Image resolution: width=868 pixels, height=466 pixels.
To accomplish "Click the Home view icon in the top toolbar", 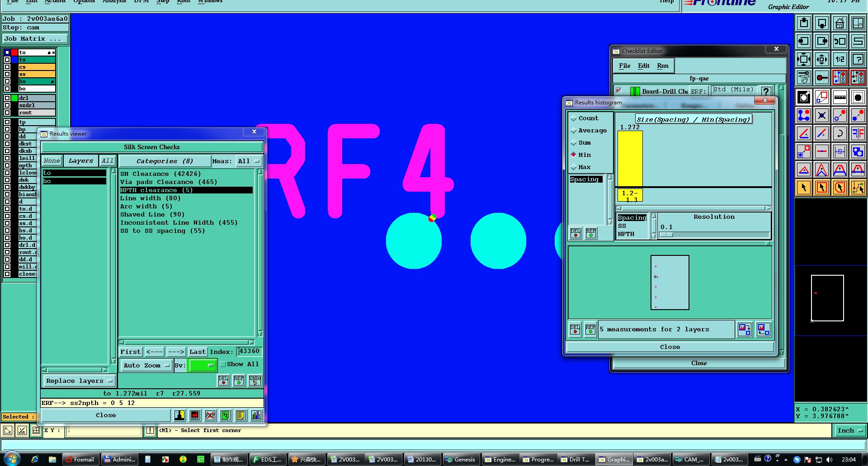I will pos(840,23).
